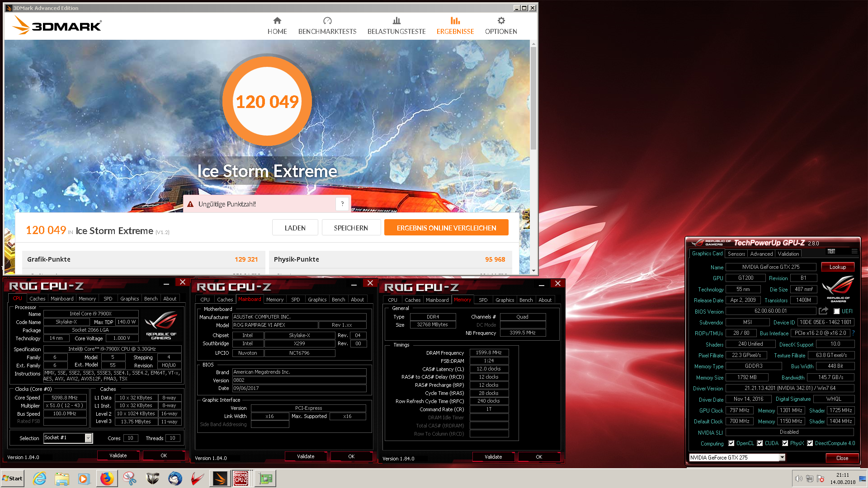Toggle the DirectCompute 4.0 checkbox
The width and height of the screenshot is (868, 488).
tap(810, 443)
